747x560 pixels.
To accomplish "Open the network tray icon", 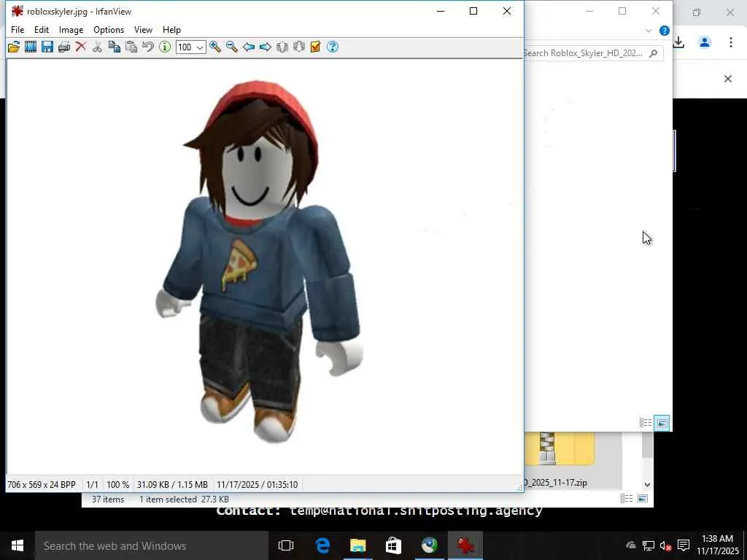I will click(649, 545).
